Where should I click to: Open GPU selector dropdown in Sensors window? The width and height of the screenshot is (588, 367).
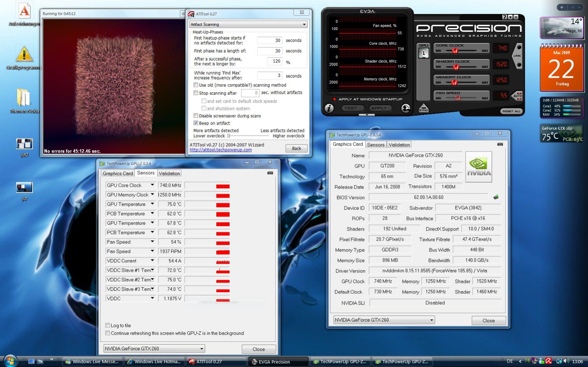[x=154, y=348]
